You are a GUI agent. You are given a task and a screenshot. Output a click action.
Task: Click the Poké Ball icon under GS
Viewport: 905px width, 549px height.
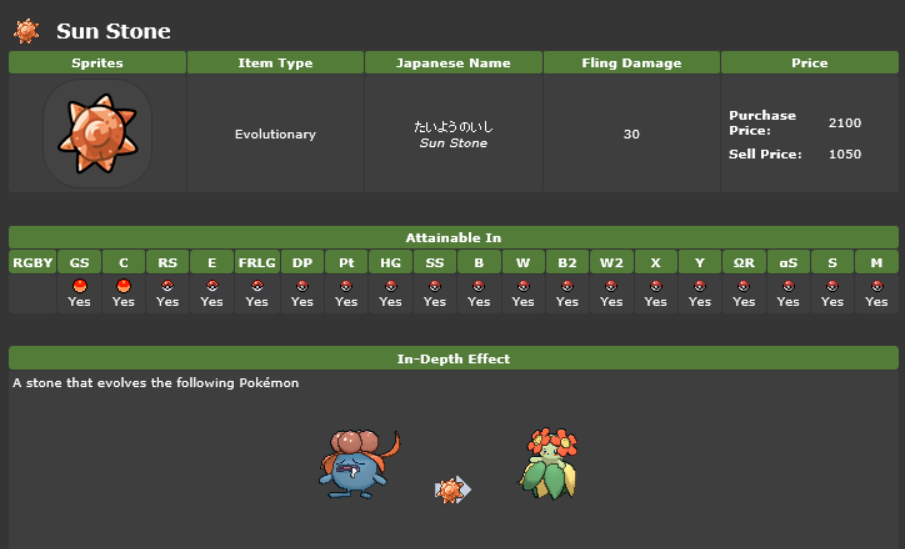tap(80, 286)
